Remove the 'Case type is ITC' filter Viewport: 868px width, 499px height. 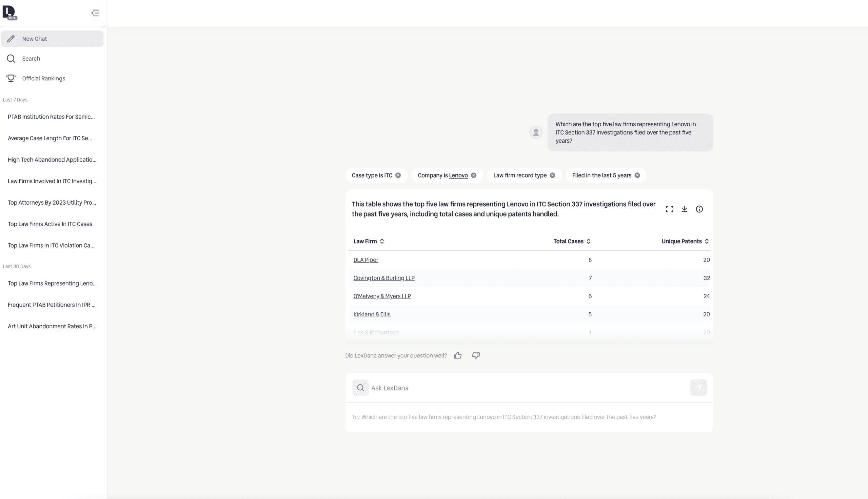[x=398, y=175]
